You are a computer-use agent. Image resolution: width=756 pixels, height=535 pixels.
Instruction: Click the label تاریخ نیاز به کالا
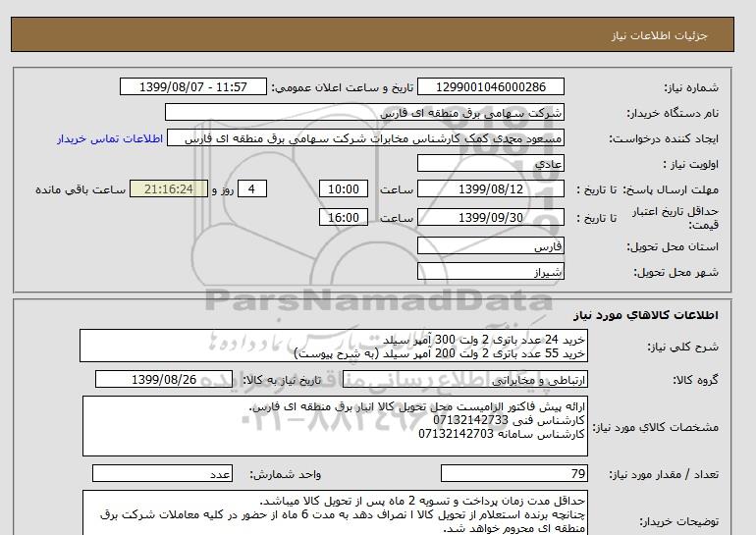[282, 380]
